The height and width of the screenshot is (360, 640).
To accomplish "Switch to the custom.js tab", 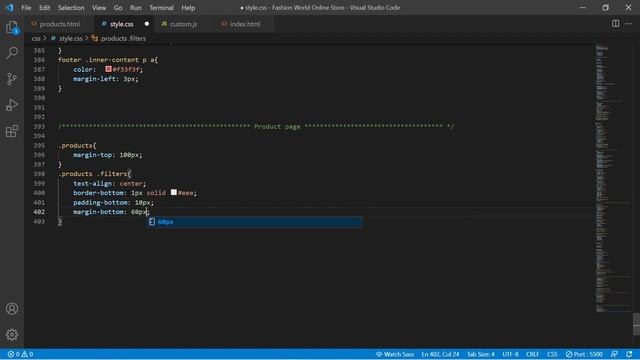I will [x=183, y=24].
